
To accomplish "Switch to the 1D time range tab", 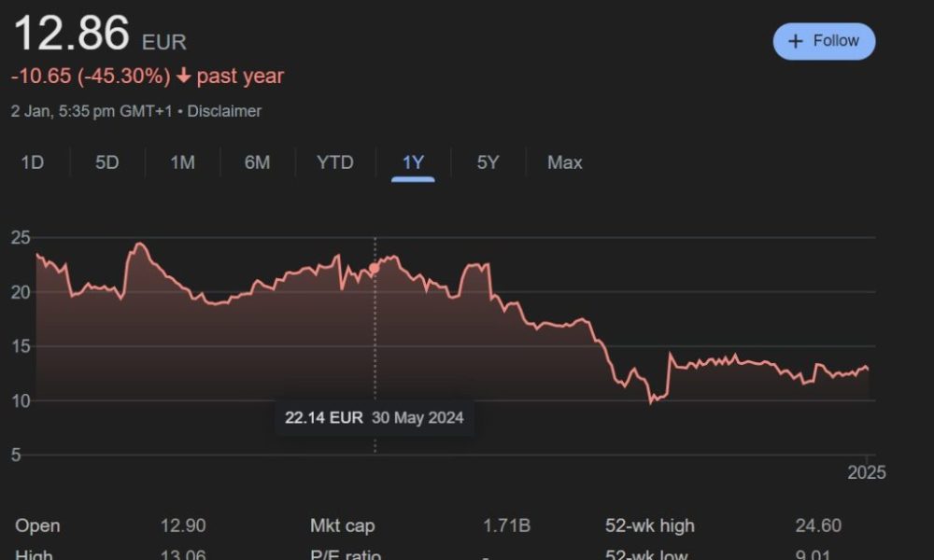I will click(x=32, y=162).
